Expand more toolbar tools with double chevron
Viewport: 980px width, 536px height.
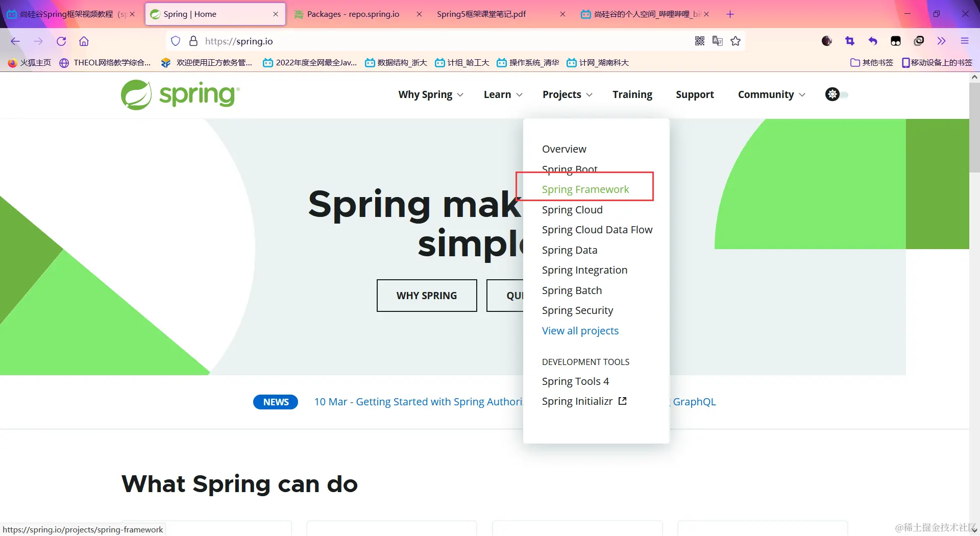[x=942, y=41]
